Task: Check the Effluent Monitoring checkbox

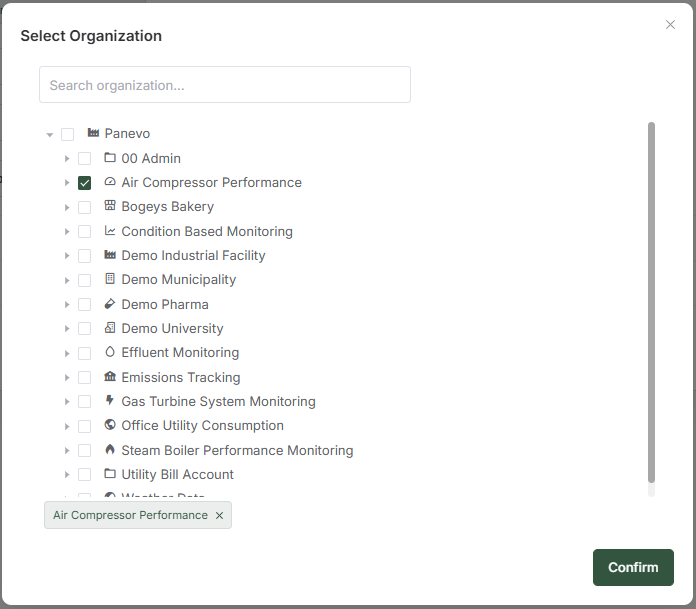Action: click(x=84, y=353)
